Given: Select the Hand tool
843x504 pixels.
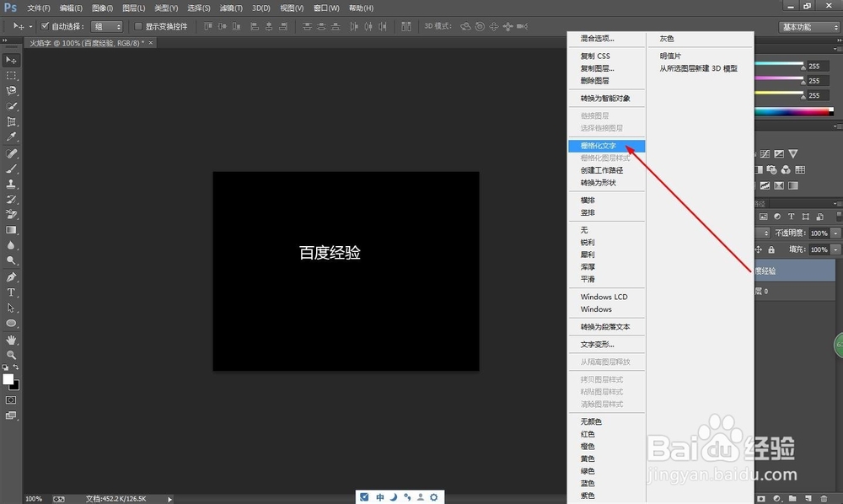Looking at the screenshot, I should [x=11, y=340].
